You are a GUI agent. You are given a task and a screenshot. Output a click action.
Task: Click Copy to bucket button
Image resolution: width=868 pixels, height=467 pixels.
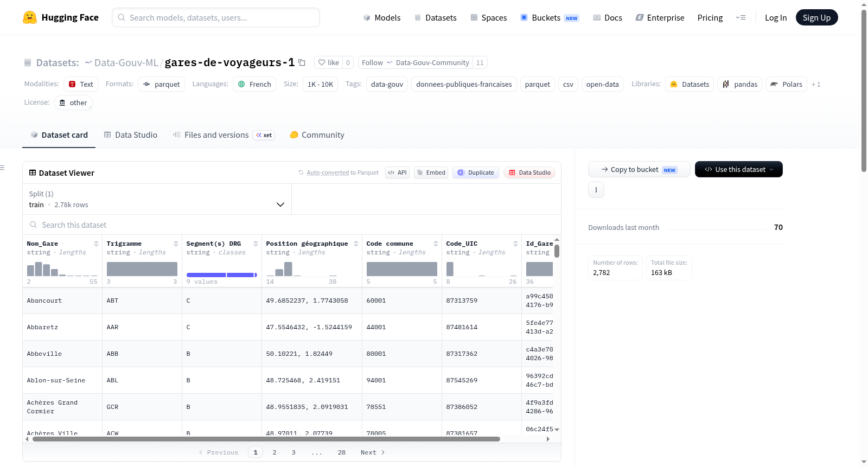point(639,169)
